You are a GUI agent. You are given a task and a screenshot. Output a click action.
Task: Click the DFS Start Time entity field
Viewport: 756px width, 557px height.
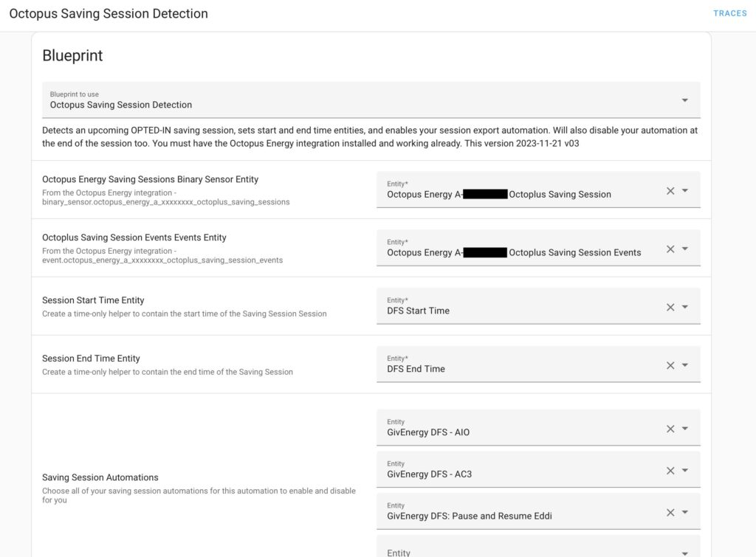coord(538,306)
